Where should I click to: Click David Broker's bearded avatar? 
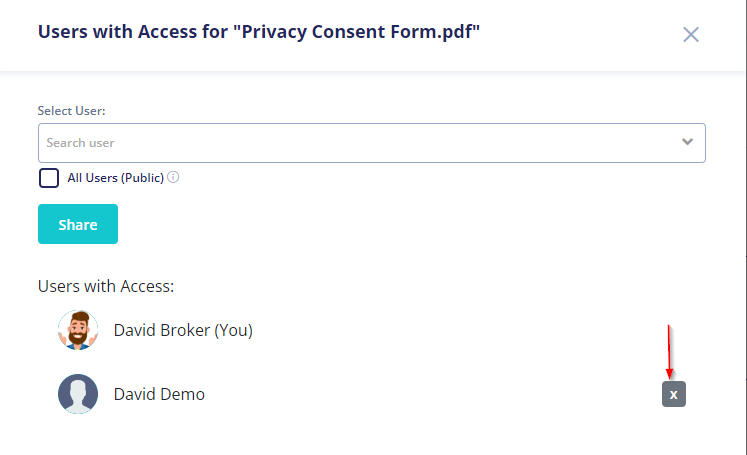click(x=78, y=330)
